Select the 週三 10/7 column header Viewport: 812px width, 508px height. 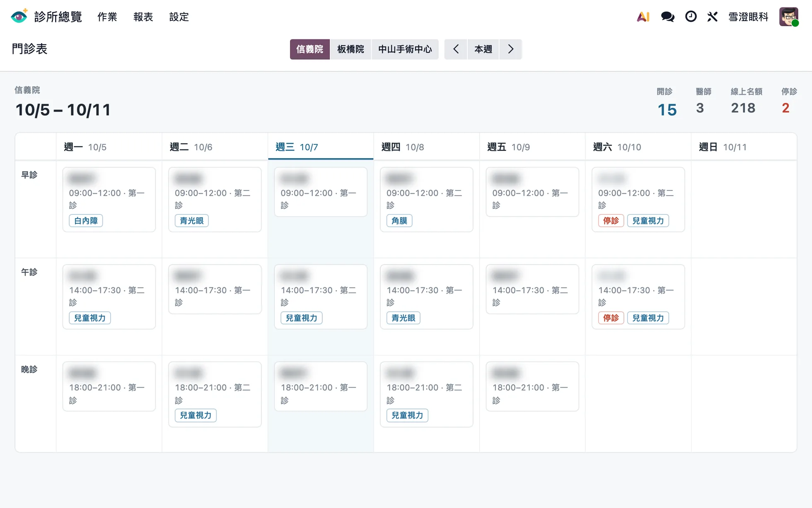(321, 147)
